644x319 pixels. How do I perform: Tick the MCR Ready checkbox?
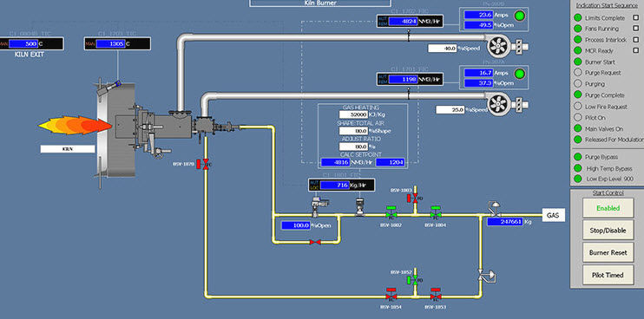click(636, 51)
